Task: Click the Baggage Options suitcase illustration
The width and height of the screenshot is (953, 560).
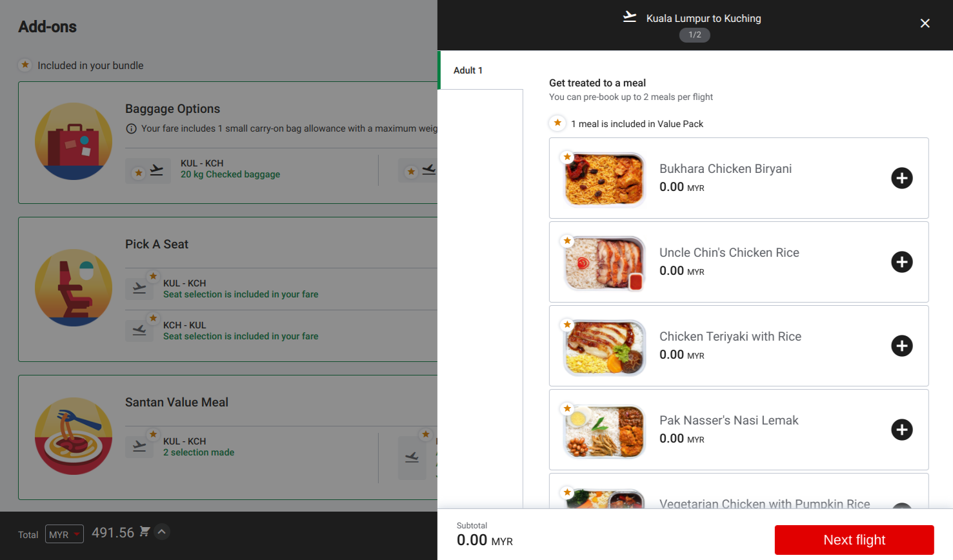Action: point(73,141)
